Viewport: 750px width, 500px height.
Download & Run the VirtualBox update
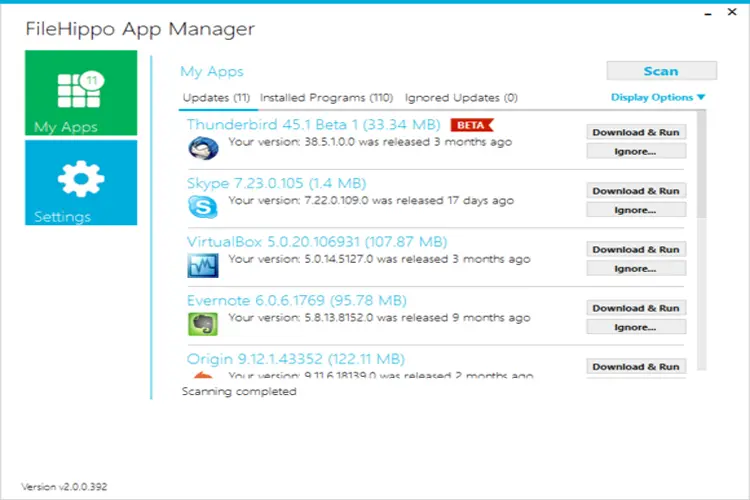(636, 249)
